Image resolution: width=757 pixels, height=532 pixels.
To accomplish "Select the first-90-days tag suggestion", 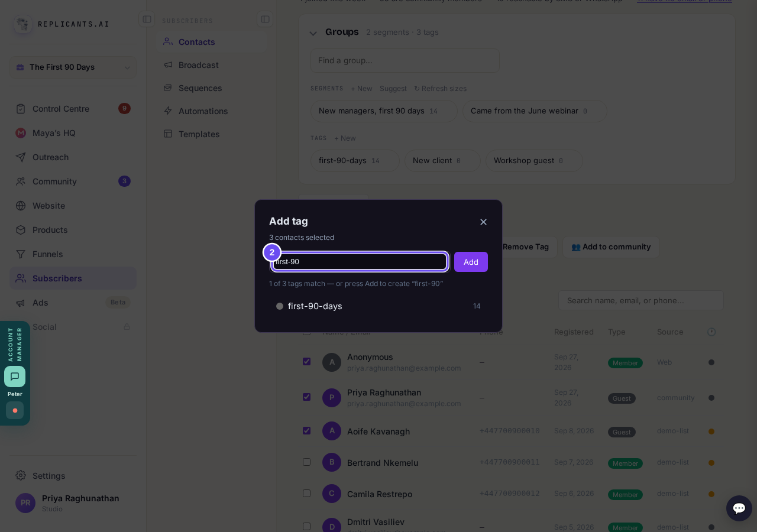I will click(x=378, y=306).
